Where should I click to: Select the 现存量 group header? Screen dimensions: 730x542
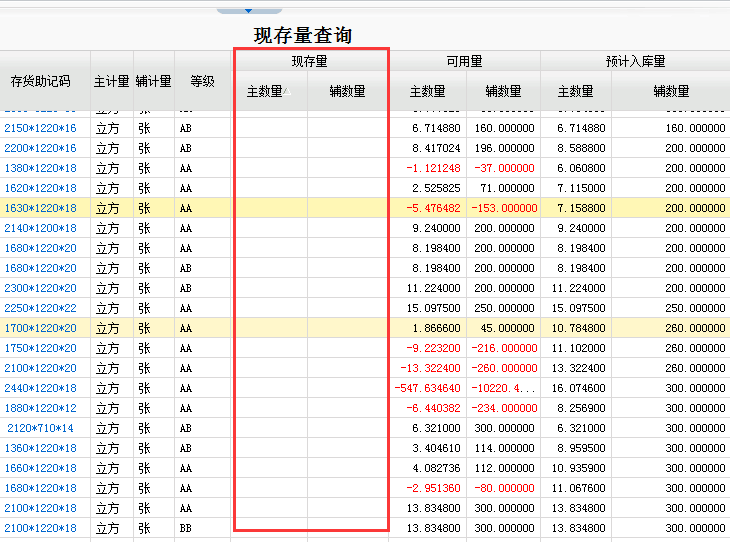pyautogui.click(x=310, y=61)
